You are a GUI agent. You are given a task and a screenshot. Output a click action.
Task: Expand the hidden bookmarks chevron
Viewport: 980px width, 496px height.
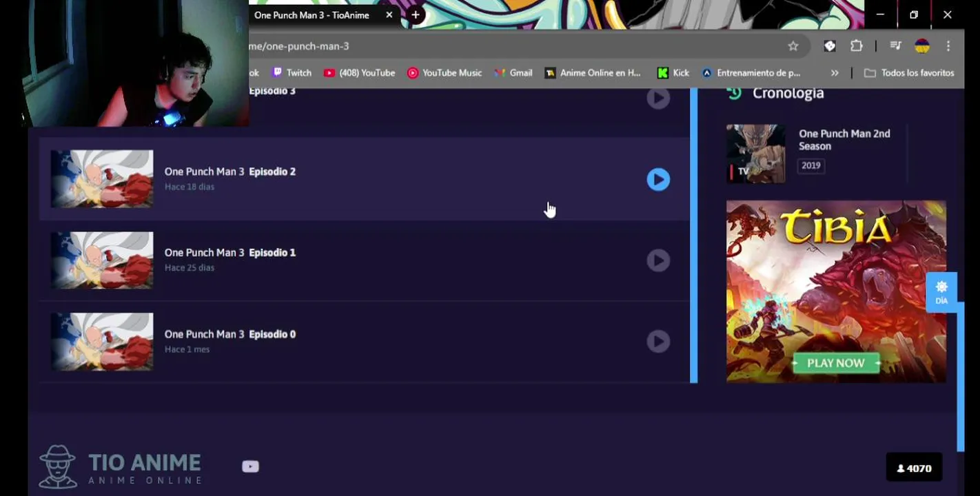point(835,72)
